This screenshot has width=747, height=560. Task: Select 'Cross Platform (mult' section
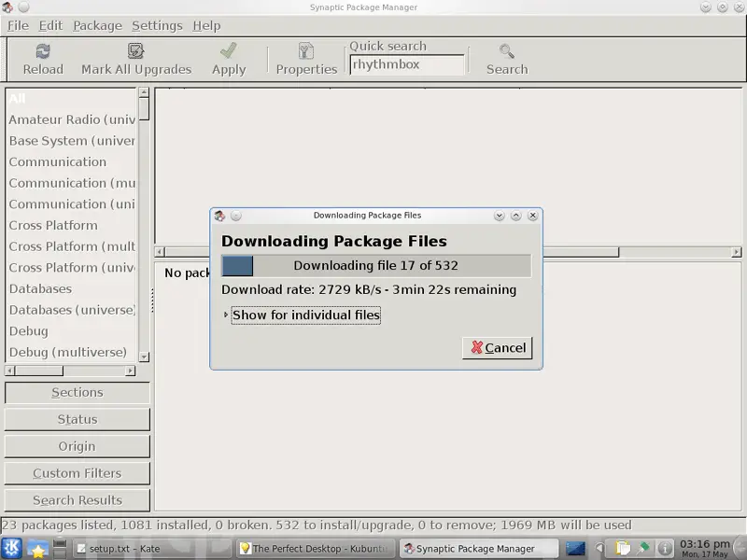coord(72,246)
